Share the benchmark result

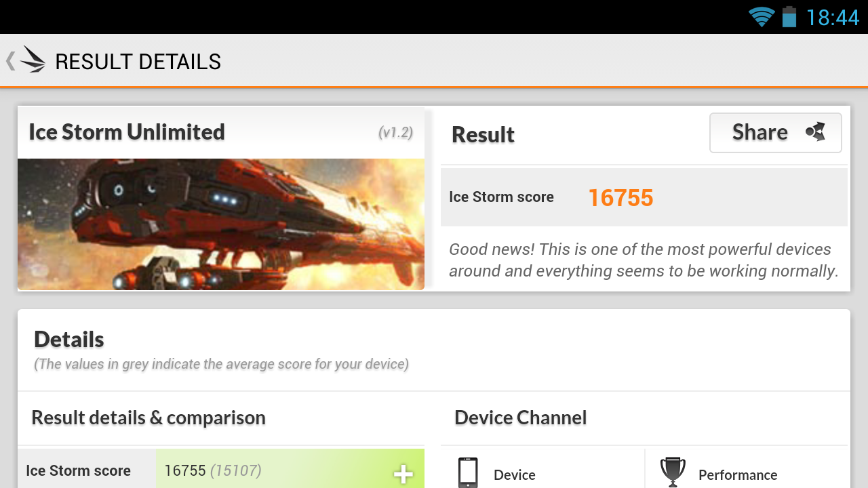point(775,132)
